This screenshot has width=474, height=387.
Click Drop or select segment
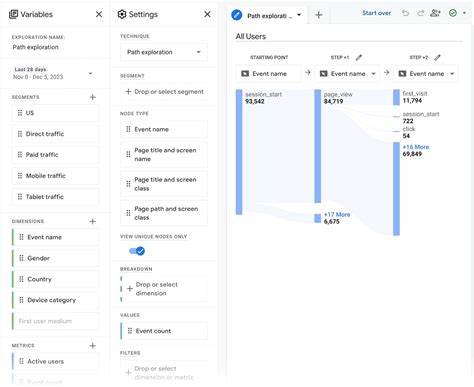point(164,92)
